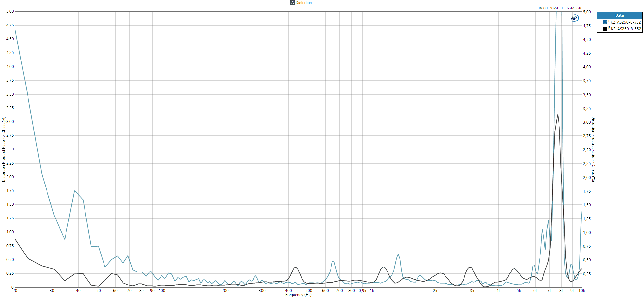Click the left Distortion Product Ratio axis title

click(x=4, y=149)
